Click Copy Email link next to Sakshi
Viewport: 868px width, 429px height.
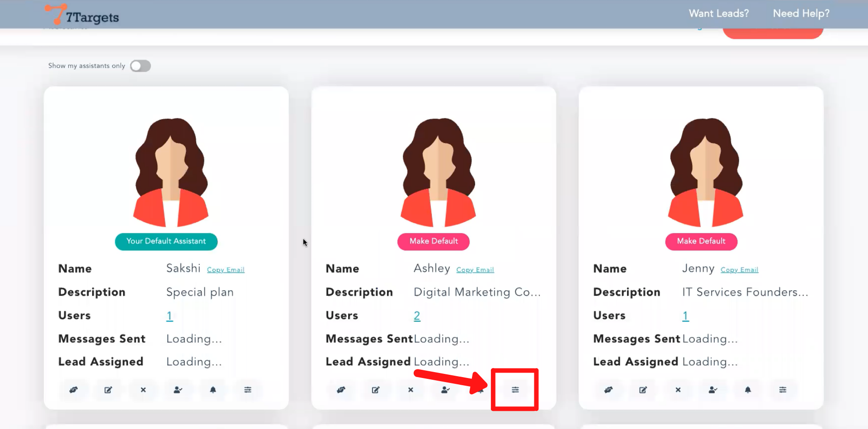226,270
